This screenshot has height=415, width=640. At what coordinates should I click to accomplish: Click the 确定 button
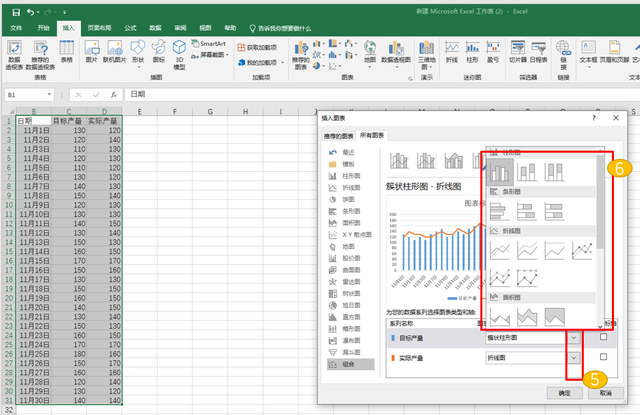click(564, 392)
